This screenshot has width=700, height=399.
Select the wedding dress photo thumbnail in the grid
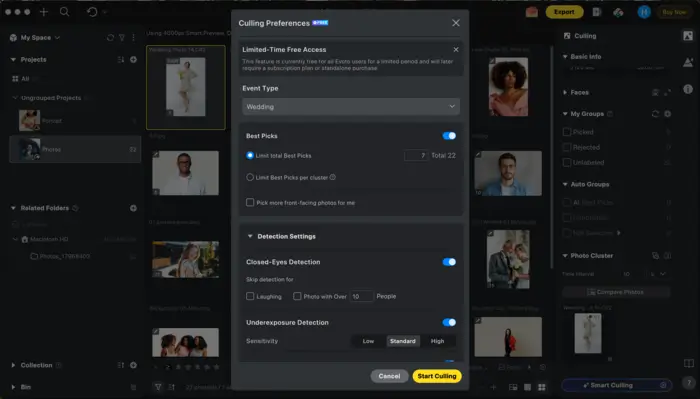pos(186,87)
